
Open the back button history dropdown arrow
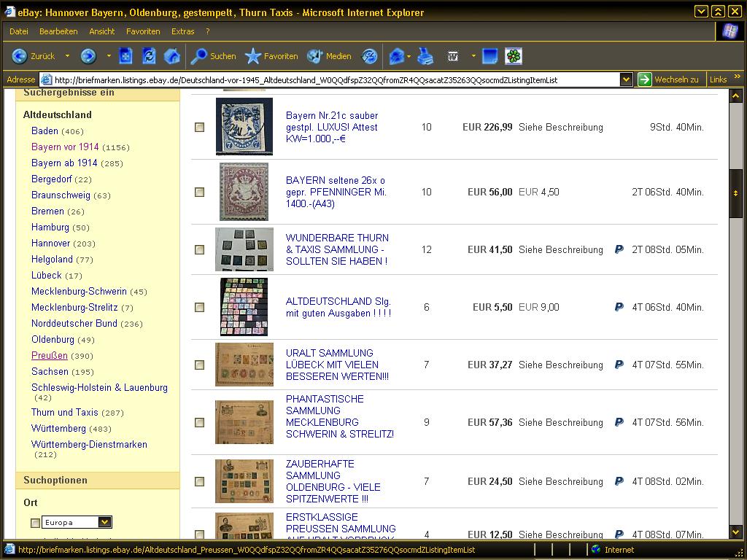[x=67, y=56]
